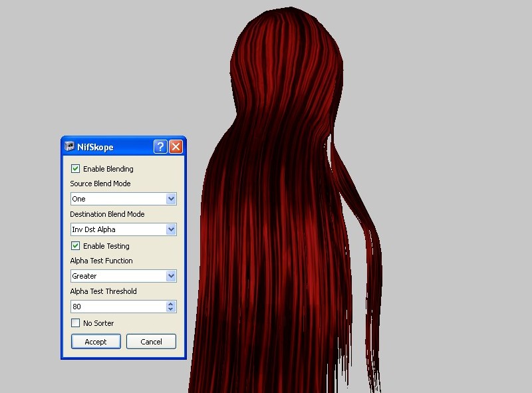
Task: Click the Accept button
Action: pyautogui.click(x=96, y=341)
